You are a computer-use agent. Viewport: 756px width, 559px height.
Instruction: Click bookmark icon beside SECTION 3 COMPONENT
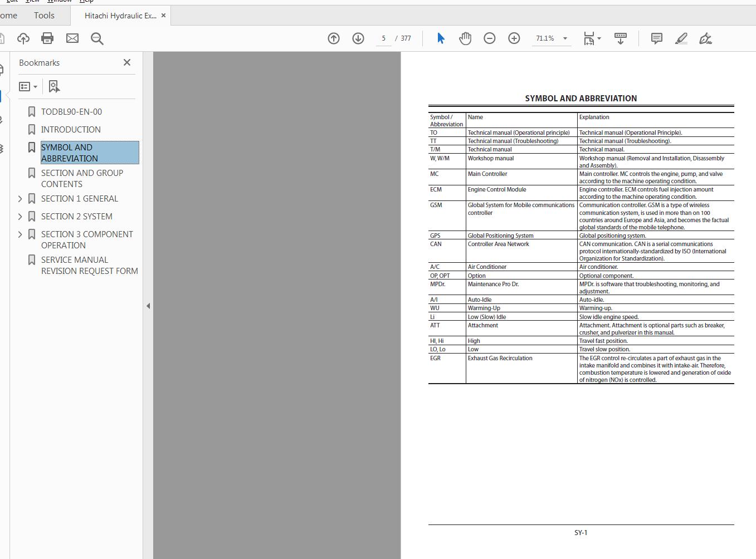pos(32,234)
